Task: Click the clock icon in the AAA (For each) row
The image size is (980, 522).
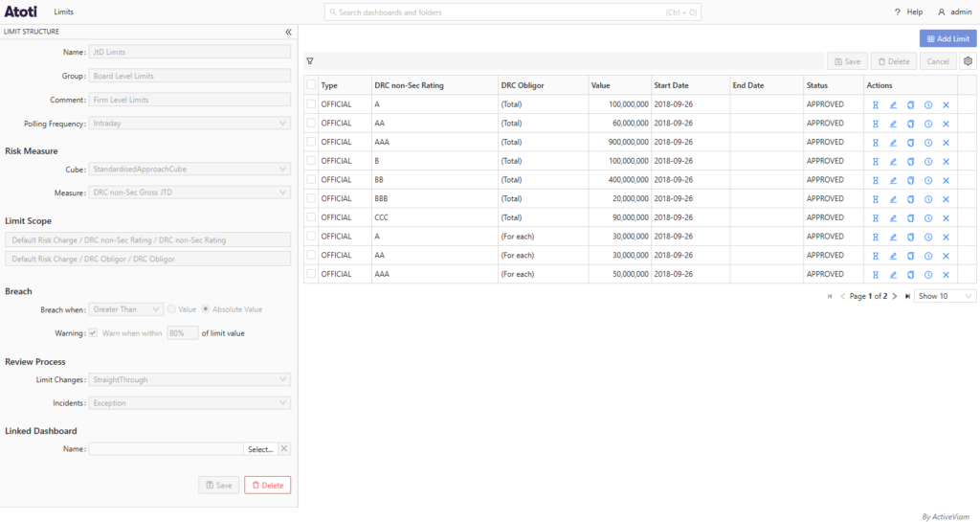Action: (928, 275)
